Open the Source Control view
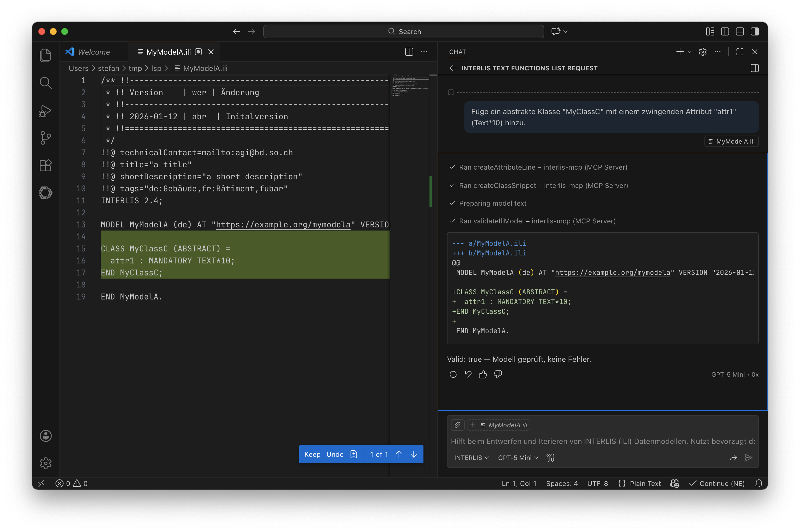This screenshot has height=532, width=800. coord(45,138)
